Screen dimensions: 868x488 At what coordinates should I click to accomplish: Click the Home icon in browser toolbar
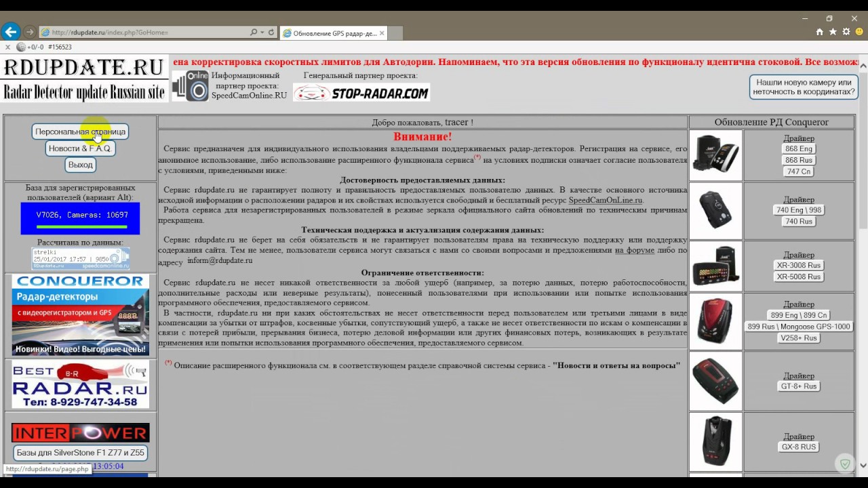[820, 32]
